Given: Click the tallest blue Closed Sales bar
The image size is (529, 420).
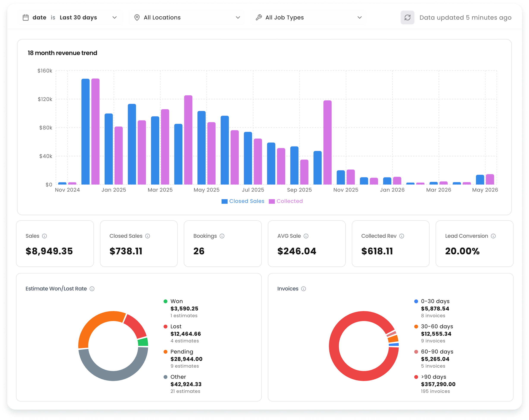Looking at the screenshot, I should pyautogui.click(x=85, y=132).
